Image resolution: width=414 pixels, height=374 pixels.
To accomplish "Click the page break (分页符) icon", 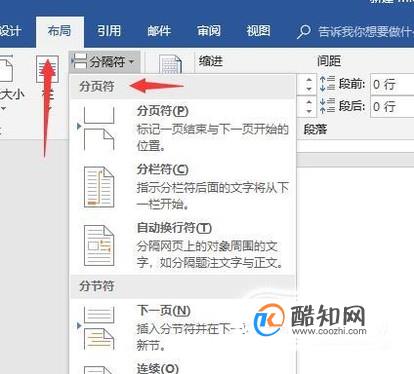I will [99, 128].
